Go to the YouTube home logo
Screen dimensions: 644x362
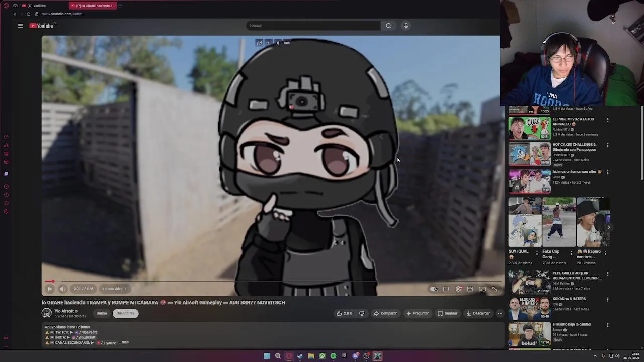(42, 26)
